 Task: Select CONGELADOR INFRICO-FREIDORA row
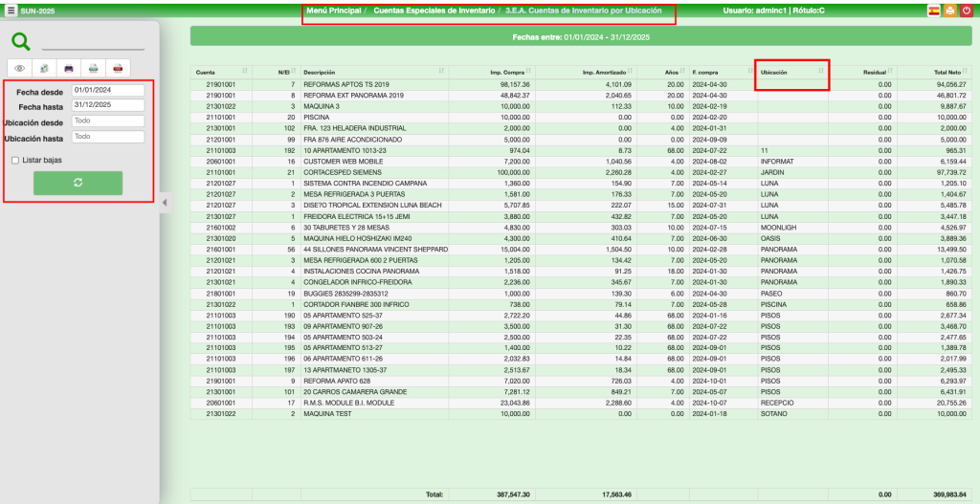click(x=581, y=282)
